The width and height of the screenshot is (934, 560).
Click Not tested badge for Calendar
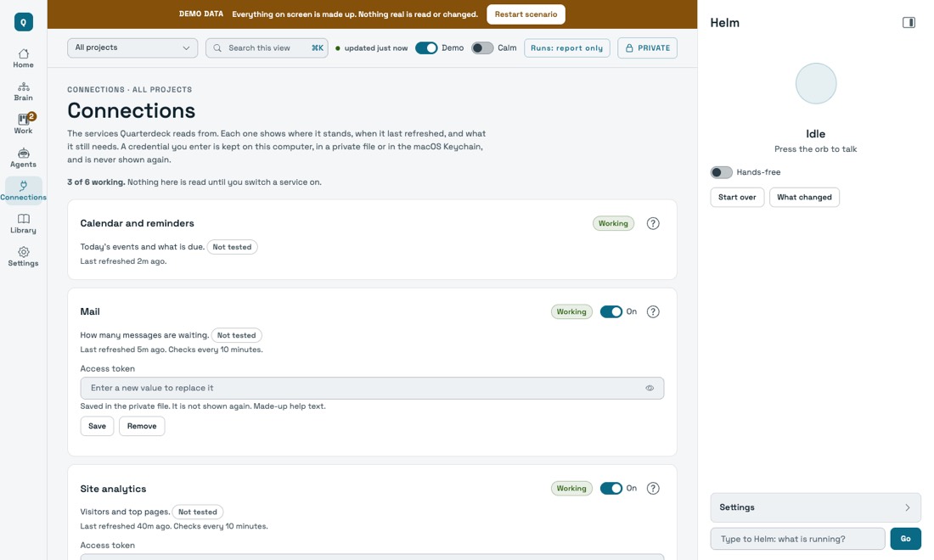232,247
